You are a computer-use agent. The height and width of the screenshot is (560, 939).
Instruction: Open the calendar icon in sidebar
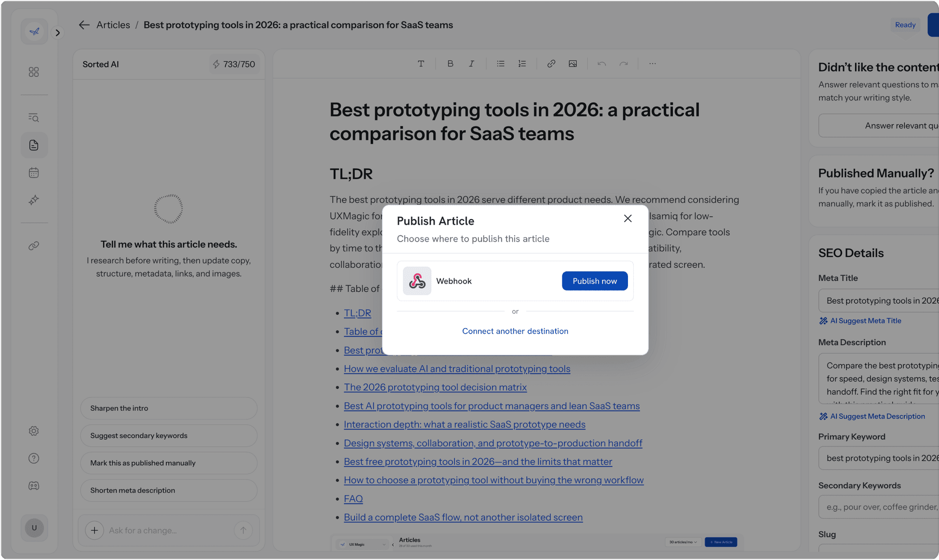(34, 173)
